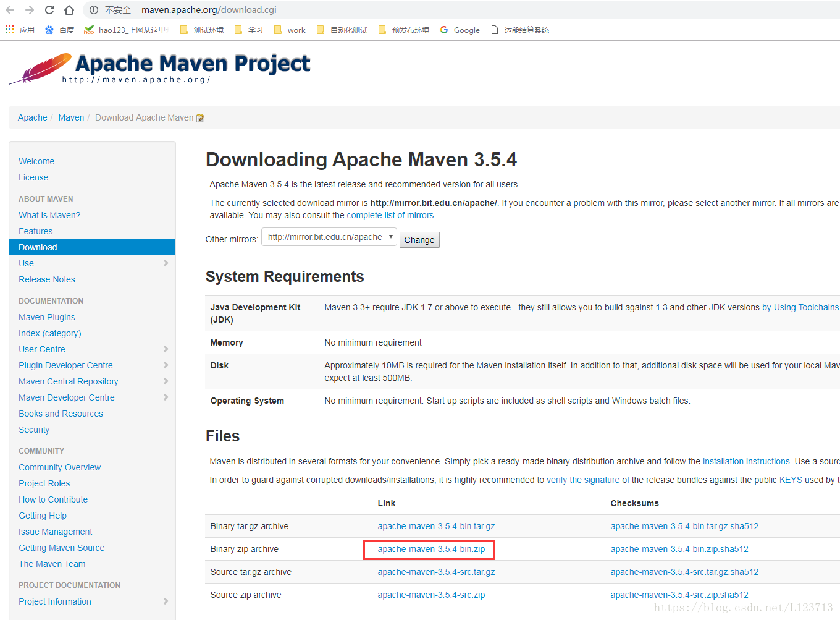Open the Project Roles sidebar link

tap(44, 483)
